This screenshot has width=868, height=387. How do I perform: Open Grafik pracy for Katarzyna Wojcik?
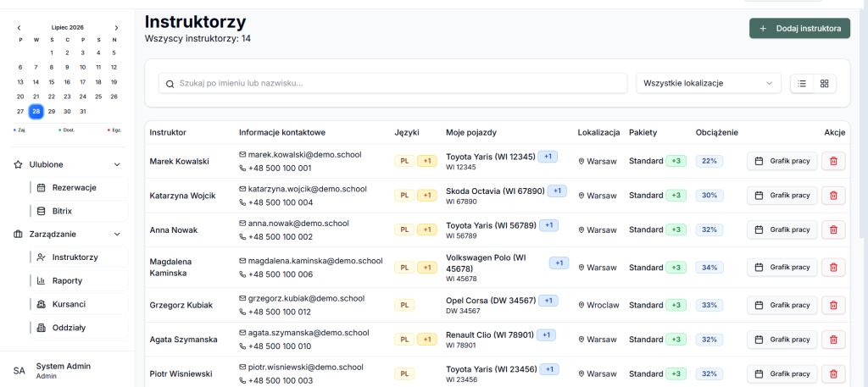[782, 195]
